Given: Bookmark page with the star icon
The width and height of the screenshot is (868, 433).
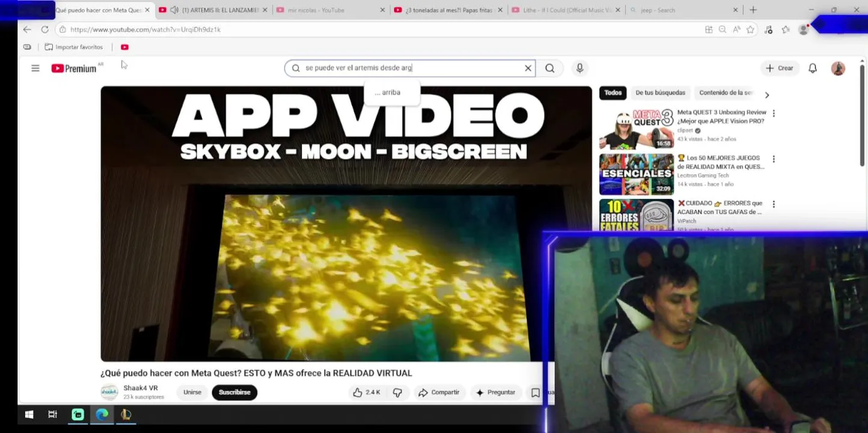Looking at the screenshot, I should pyautogui.click(x=750, y=29).
